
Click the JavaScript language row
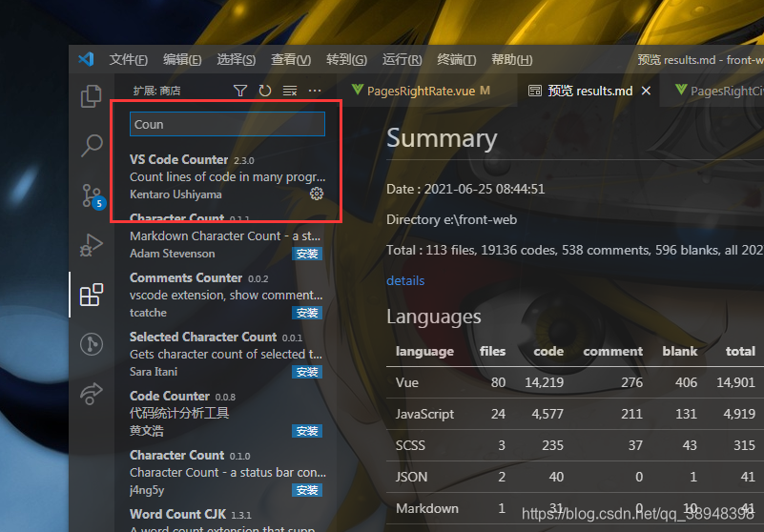click(575, 414)
